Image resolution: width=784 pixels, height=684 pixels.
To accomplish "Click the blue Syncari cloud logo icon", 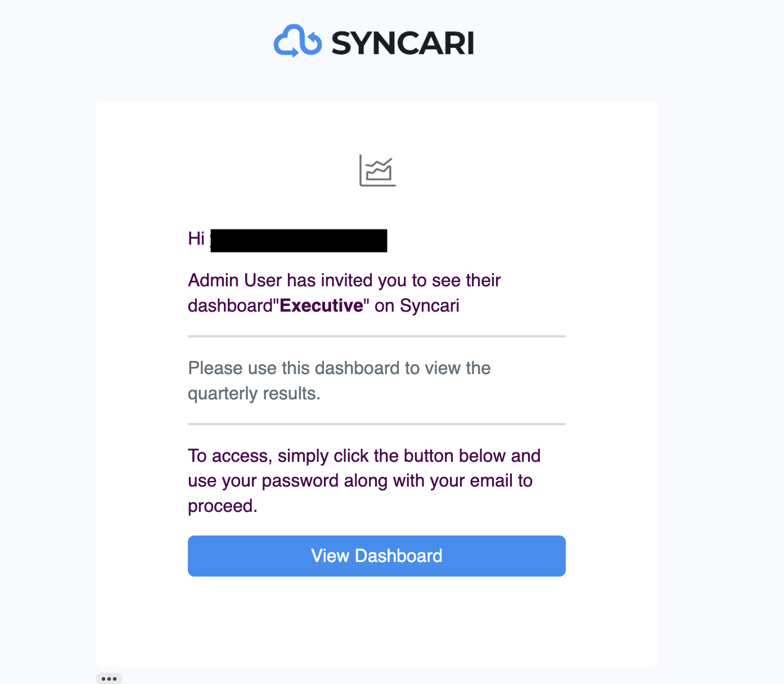I will click(x=298, y=41).
